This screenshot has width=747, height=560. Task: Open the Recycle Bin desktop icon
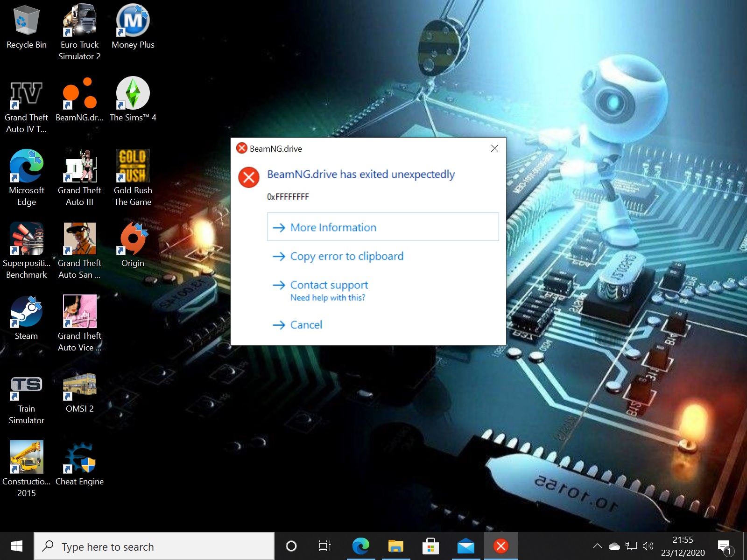[26, 27]
